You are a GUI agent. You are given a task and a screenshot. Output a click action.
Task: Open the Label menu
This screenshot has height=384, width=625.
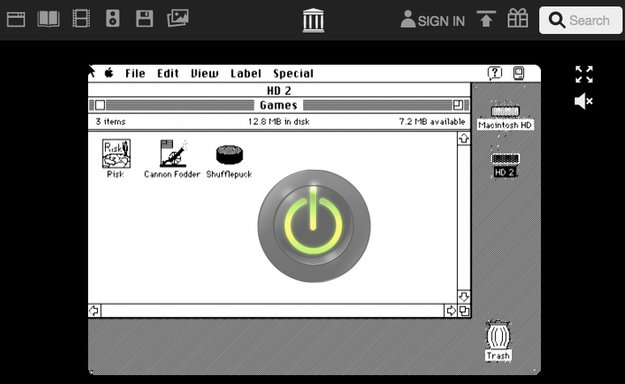coord(246,73)
